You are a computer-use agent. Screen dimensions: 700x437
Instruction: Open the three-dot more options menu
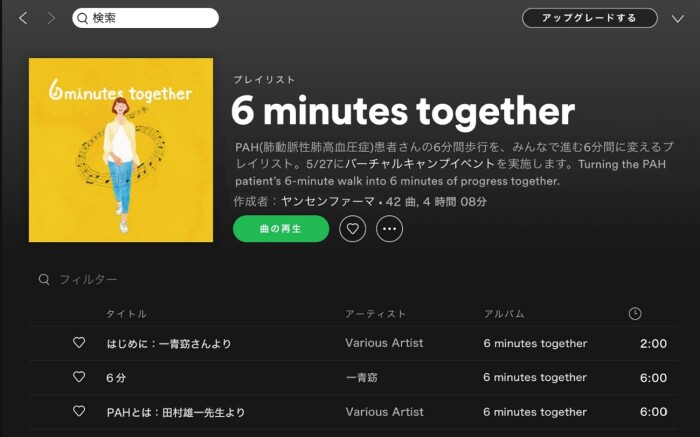[x=389, y=229]
